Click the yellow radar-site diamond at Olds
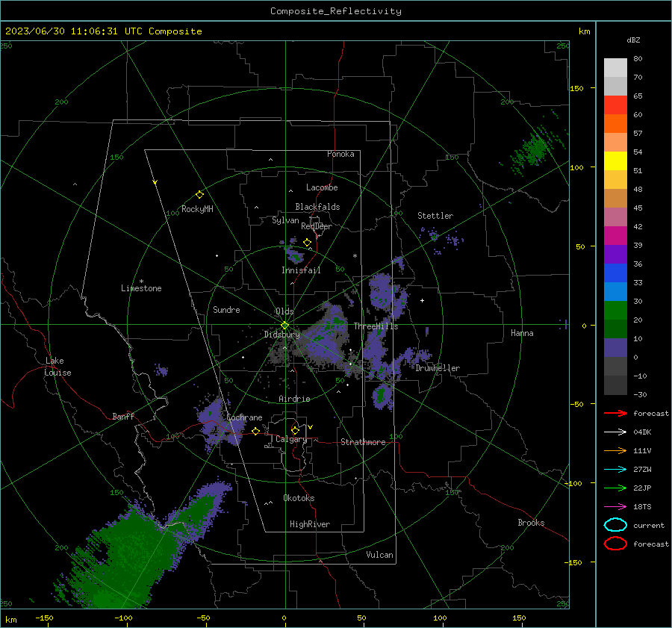672x628 pixels. tap(285, 326)
